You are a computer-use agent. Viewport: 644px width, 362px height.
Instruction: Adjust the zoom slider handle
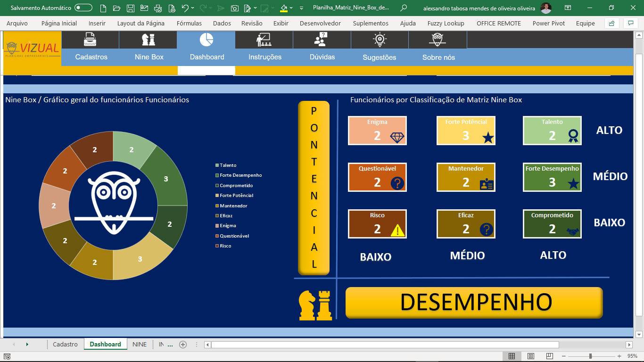click(590, 356)
